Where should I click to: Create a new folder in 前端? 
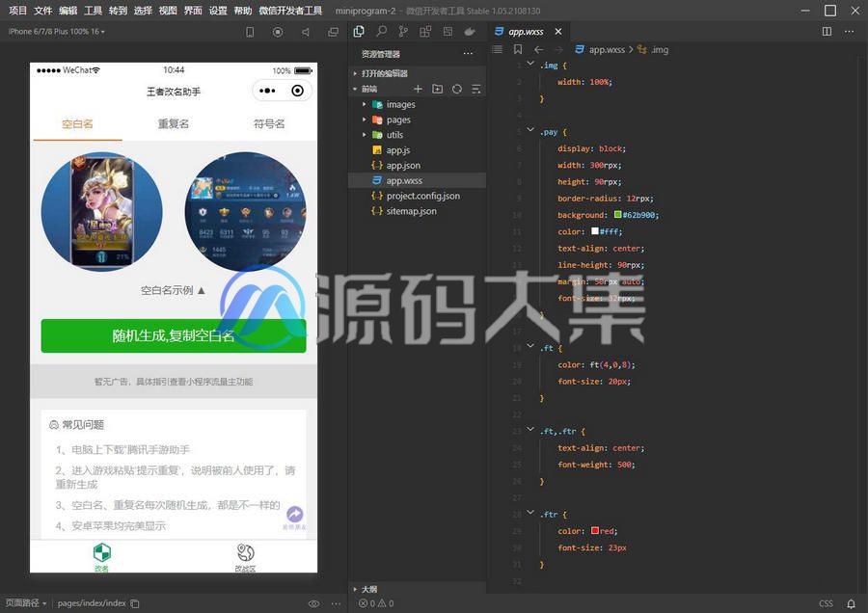437,89
